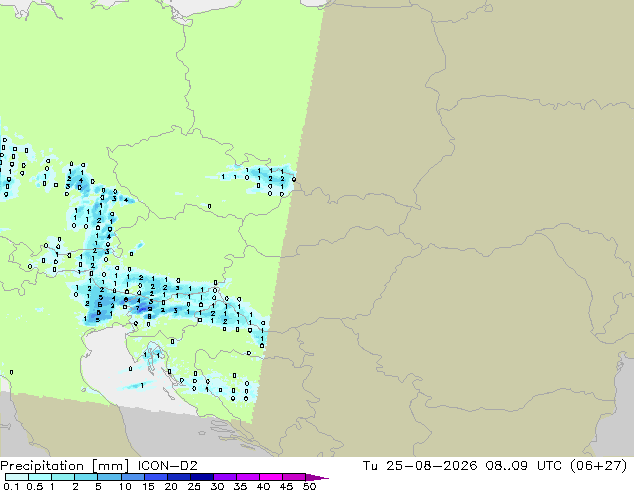
Task: Click the arrow tip above 50 on legend
Action: coord(317,477)
